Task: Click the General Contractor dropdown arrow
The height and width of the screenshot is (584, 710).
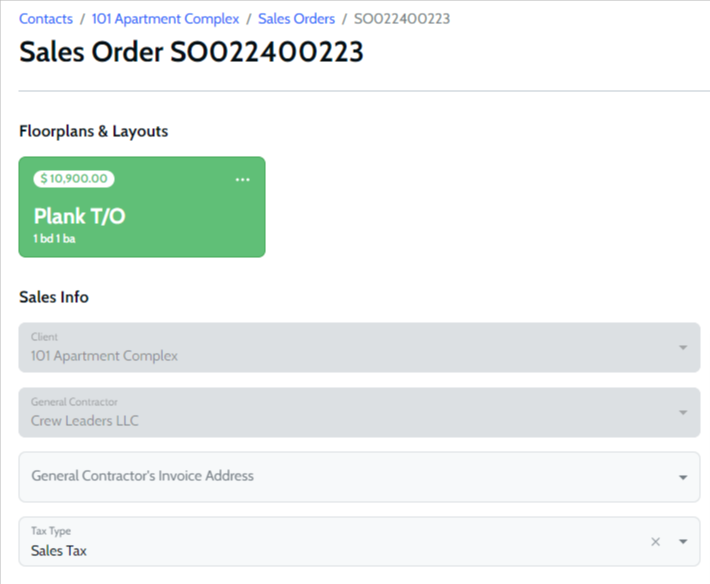Action: [683, 413]
